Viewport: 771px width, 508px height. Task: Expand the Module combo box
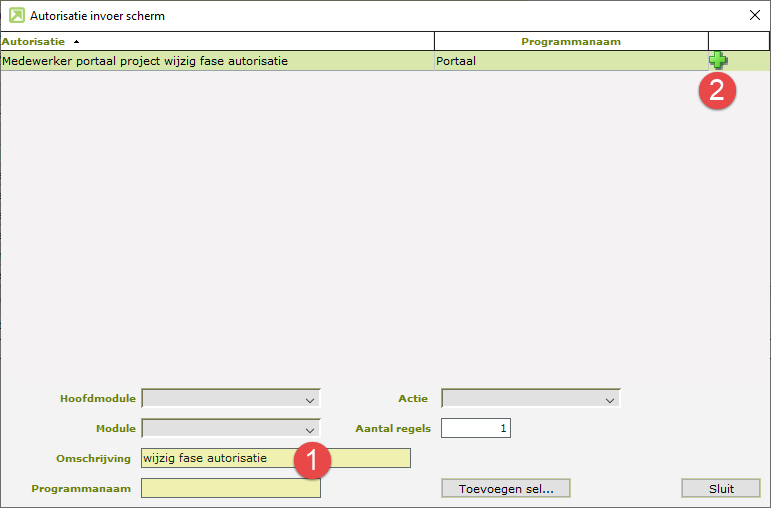[231, 429]
